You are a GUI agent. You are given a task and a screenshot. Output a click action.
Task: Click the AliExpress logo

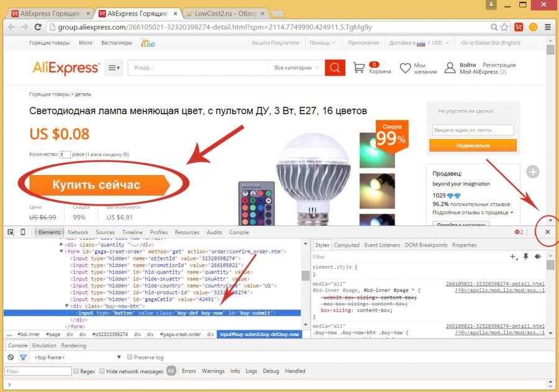click(x=66, y=68)
